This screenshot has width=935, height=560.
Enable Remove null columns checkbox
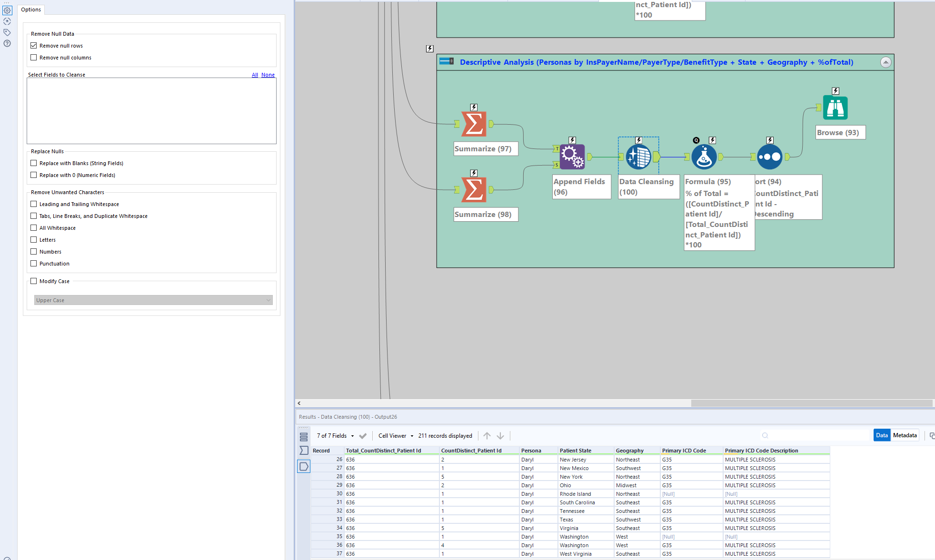click(34, 57)
